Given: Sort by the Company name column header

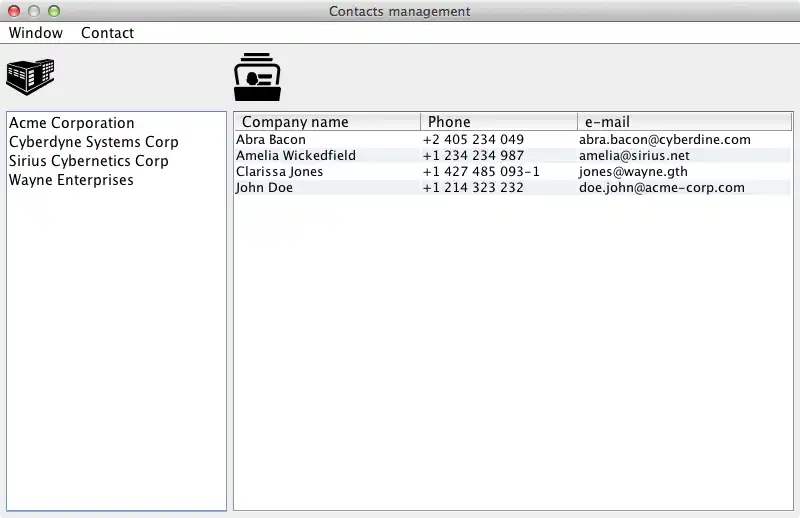Looking at the screenshot, I should [x=295, y=122].
